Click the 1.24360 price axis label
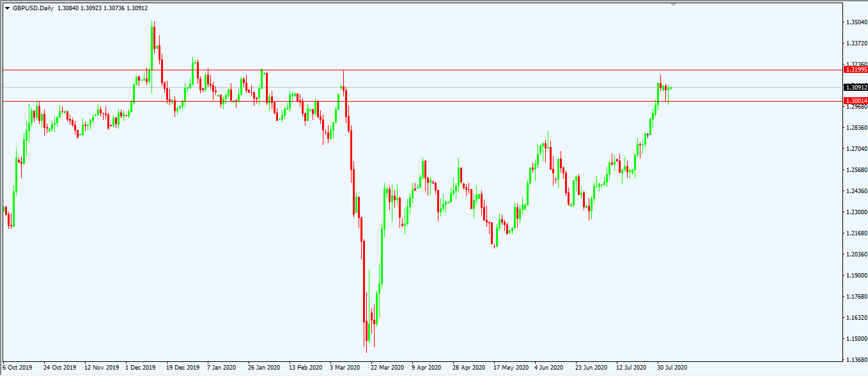This screenshot has height=376, width=868. click(x=856, y=191)
